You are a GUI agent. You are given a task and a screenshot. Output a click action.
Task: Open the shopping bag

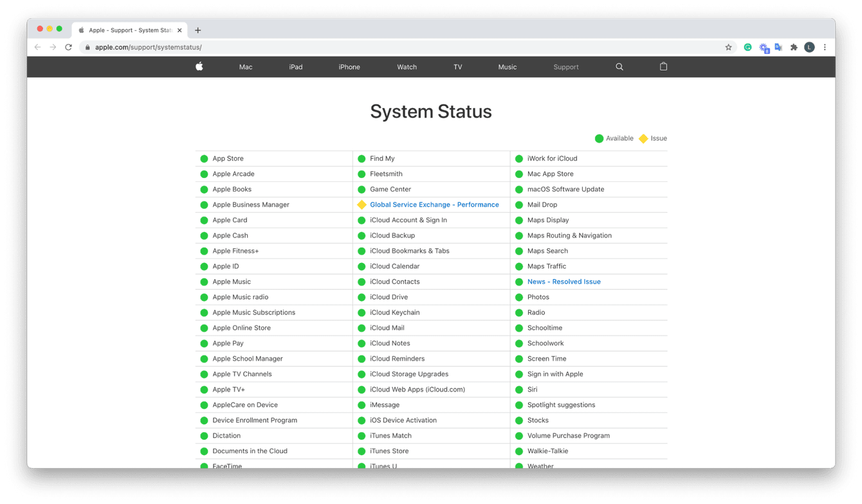(663, 67)
